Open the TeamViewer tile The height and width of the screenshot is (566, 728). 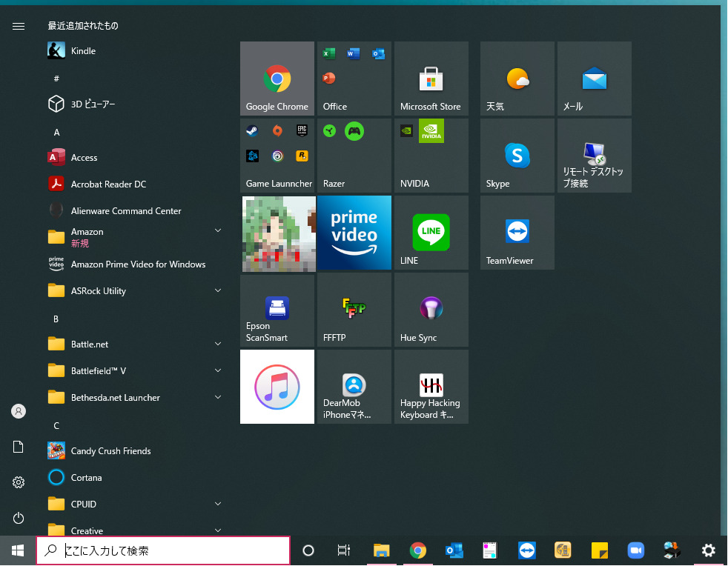[517, 233]
